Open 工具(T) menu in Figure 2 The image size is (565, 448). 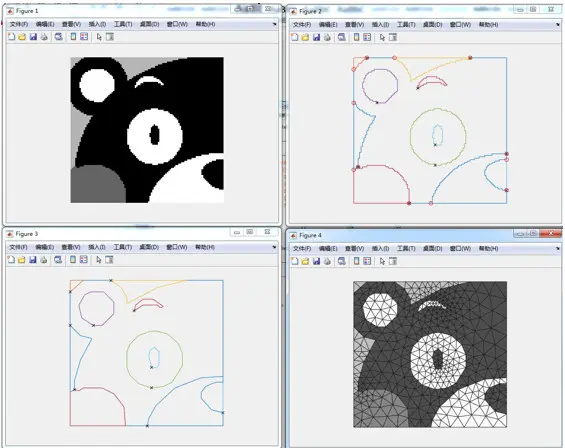(406, 25)
